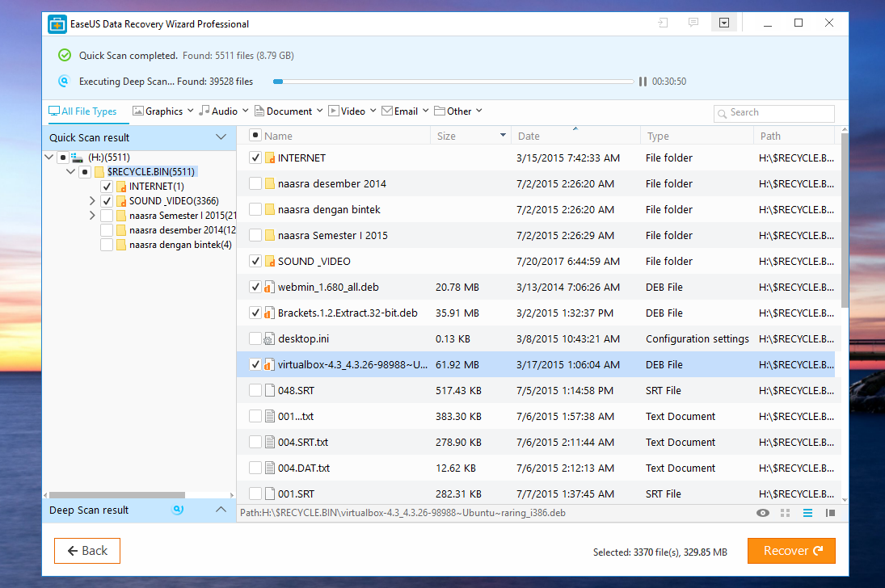Select the All File Types tab
The height and width of the screenshot is (588, 885).
pos(82,111)
